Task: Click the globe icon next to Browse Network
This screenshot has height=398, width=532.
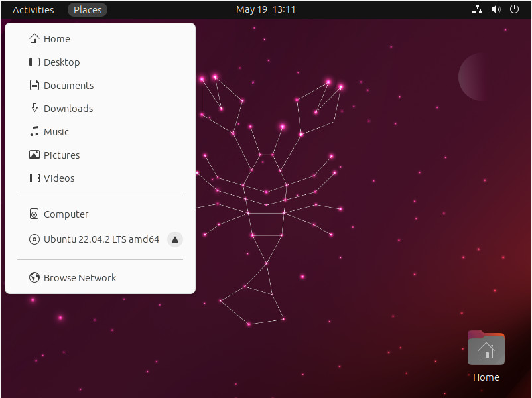Action: coord(34,277)
